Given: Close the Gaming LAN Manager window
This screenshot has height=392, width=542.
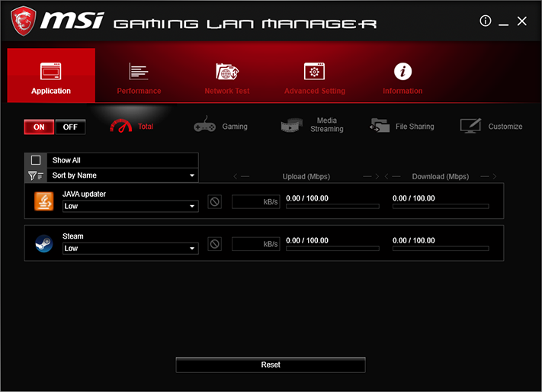Looking at the screenshot, I should (x=522, y=21).
